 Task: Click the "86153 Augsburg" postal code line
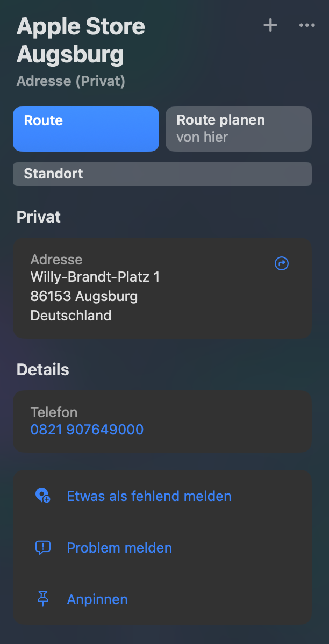point(84,296)
